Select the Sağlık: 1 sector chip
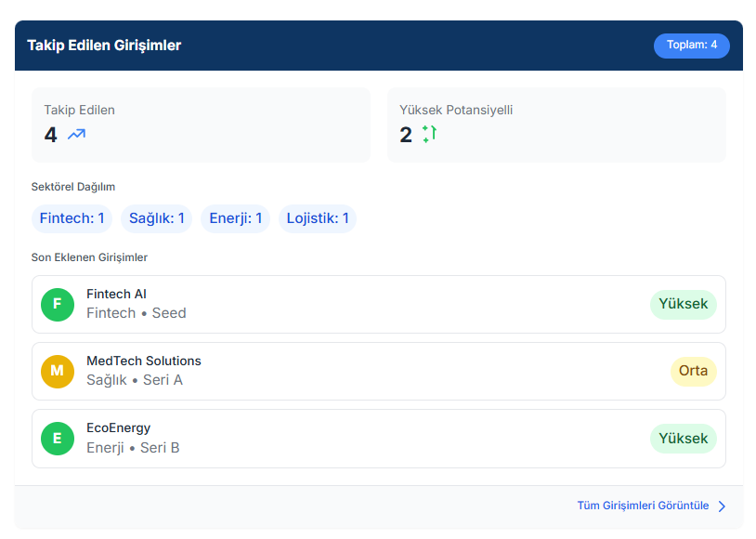Screen dimensions: 756x539 coord(156,219)
